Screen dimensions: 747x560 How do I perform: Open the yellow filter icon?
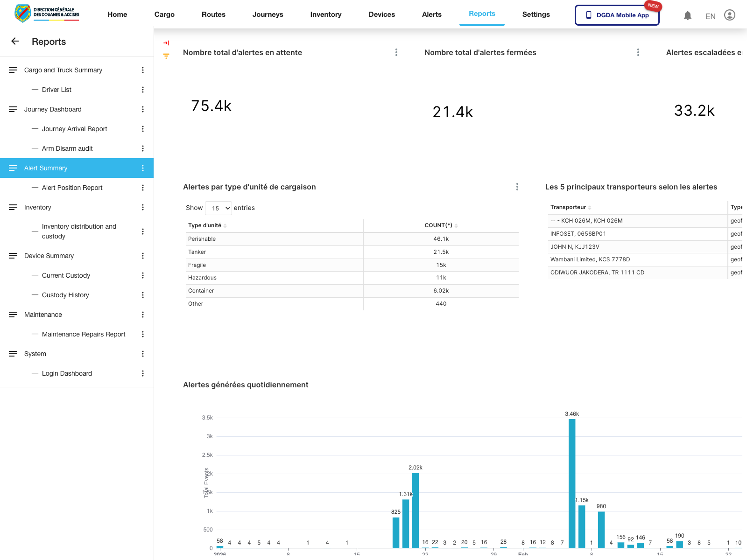166,56
